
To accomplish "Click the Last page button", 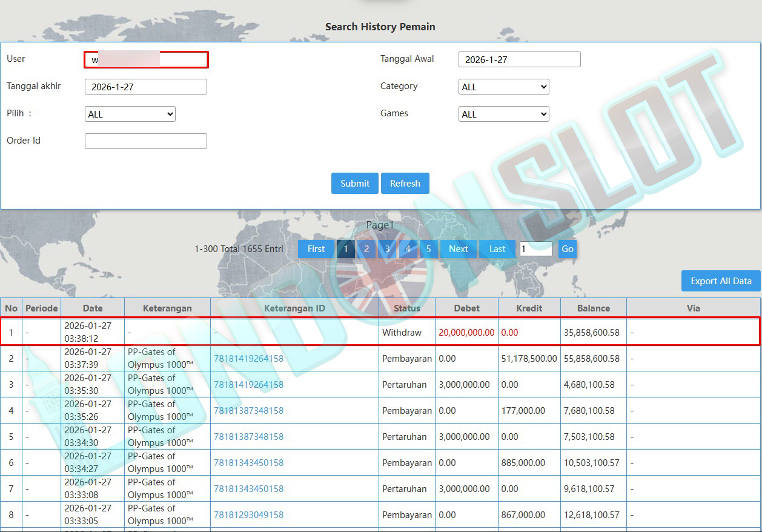I will click(497, 249).
